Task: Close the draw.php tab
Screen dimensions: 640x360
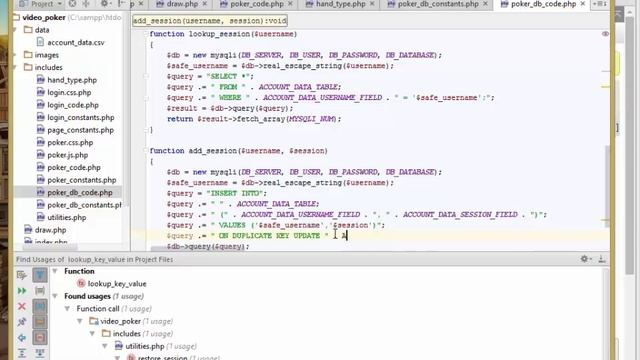Action: point(205,4)
